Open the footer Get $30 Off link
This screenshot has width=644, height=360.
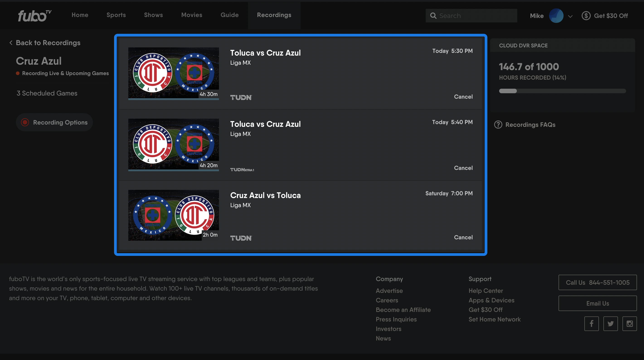pos(486,310)
